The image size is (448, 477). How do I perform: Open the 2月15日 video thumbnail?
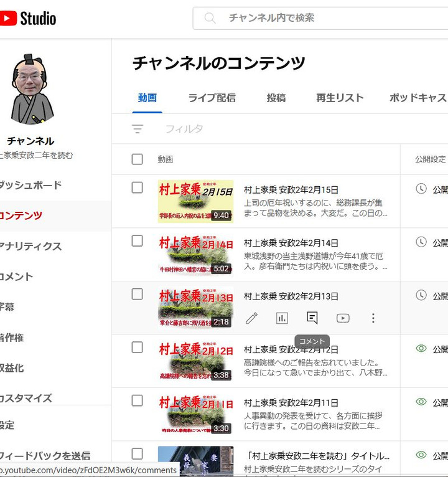pyautogui.click(x=195, y=202)
